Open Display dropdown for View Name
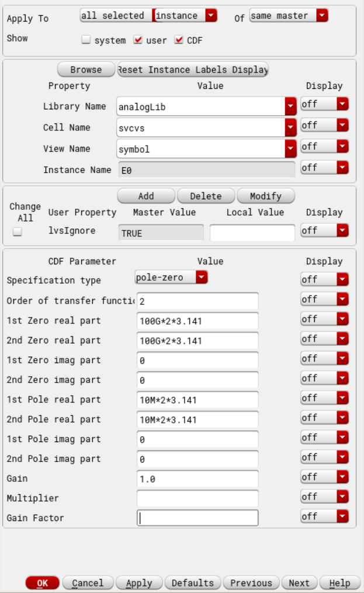 click(324, 146)
